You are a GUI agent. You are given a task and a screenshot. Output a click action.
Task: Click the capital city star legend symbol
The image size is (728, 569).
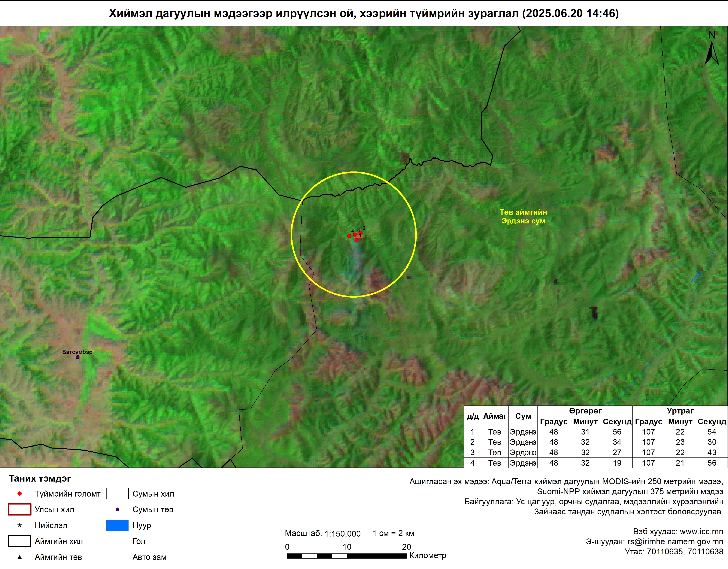(20, 525)
